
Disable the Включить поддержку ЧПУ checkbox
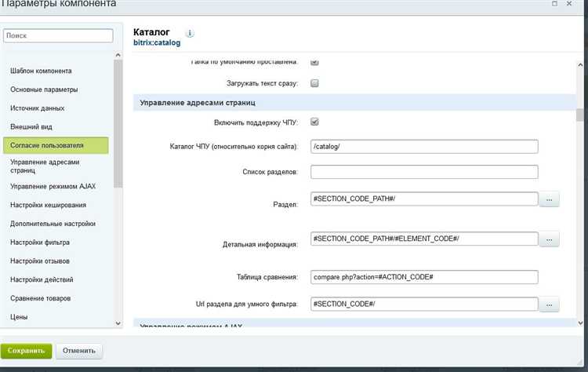(314, 122)
